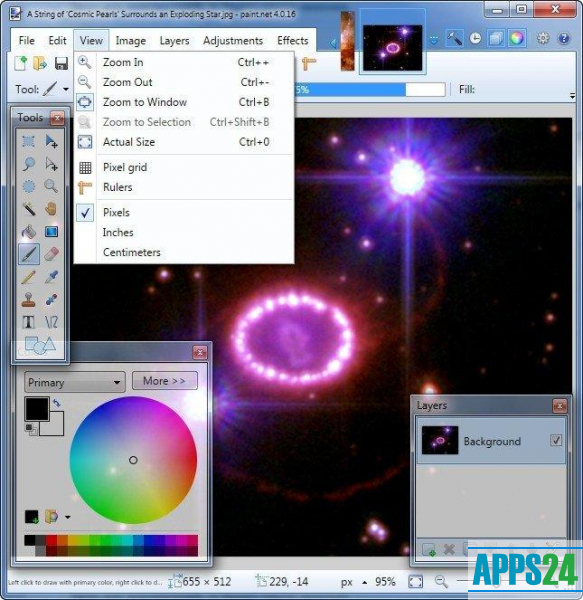Toggle Background layer visibility checkbox
This screenshot has width=583, height=600.
pyautogui.click(x=556, y=440)
